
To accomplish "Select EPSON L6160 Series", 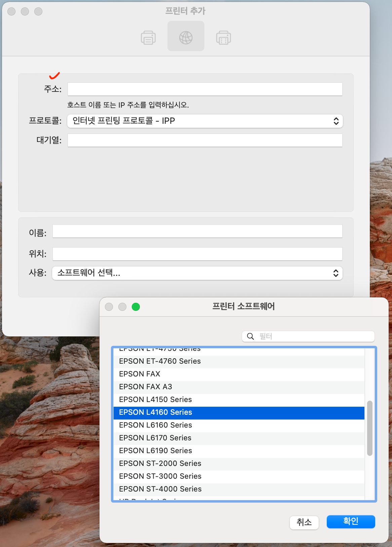I will [x=239, y=425].
